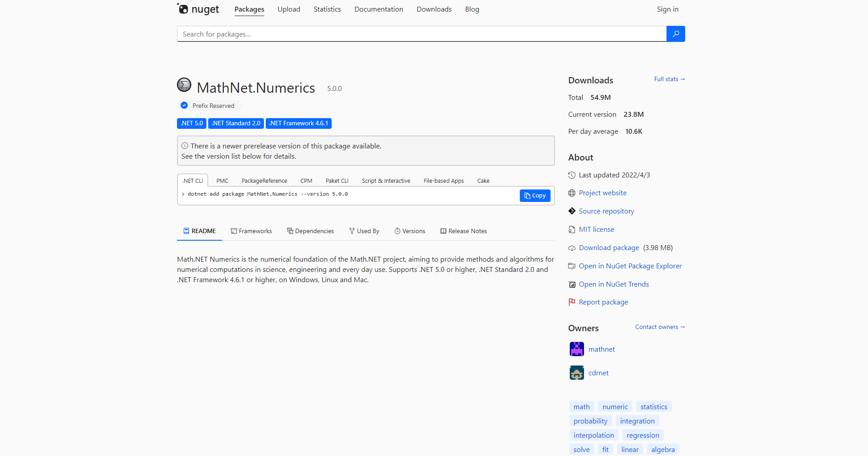Copy the dotnet add package command
The height and width of the screenshot is (456, 868).
pos(535,196)
